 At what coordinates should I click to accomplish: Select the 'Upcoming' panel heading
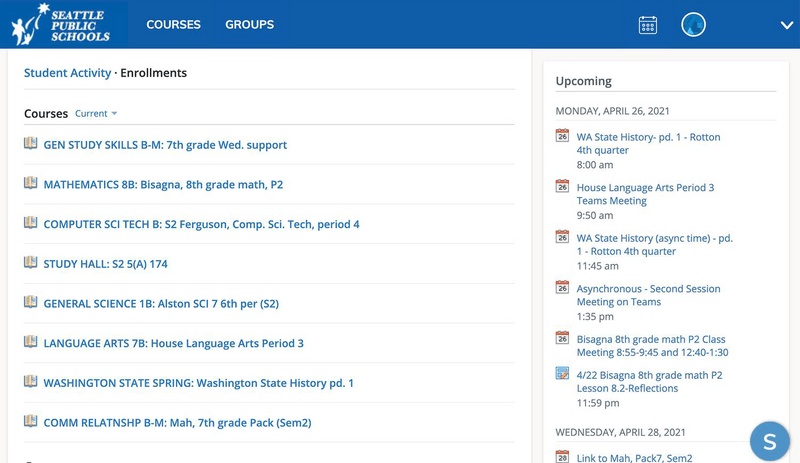click(584, 81)
